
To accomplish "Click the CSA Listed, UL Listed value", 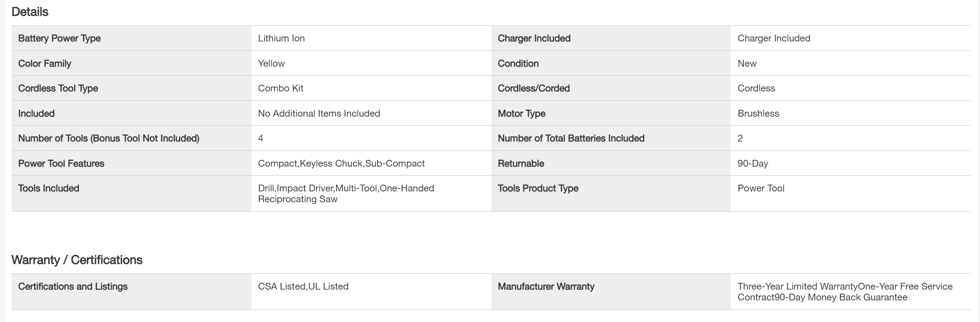I will click(x=303, y=286).
